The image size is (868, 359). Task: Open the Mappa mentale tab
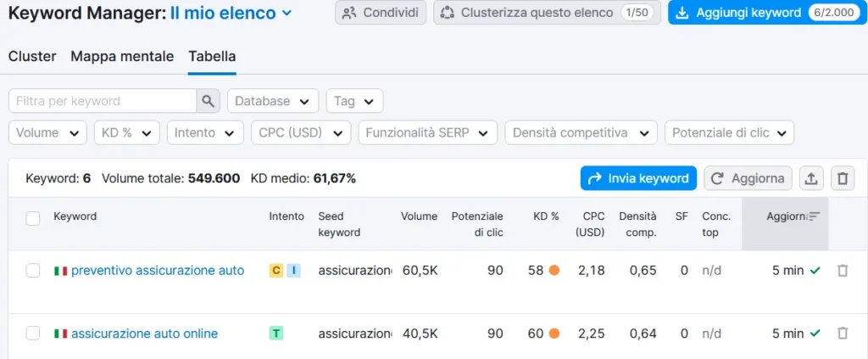click(x=122, y=57)
